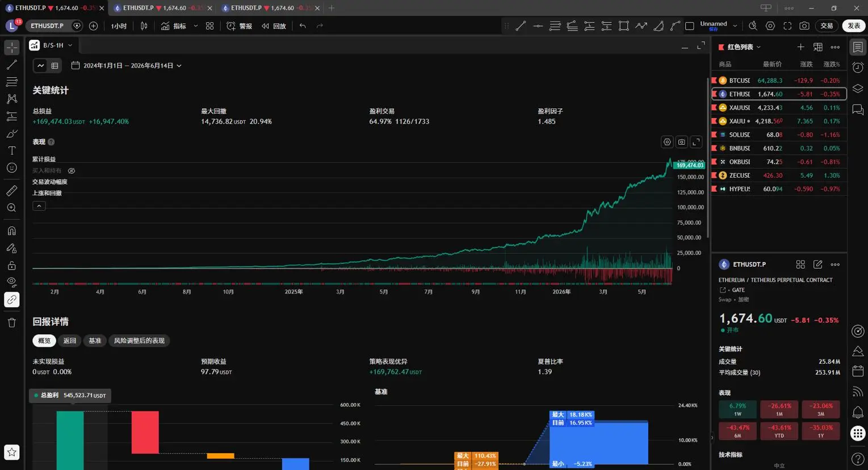Switch to the 风险调整后的表现 tab
This screenshot has height=470, width=868.
click(x=139, y=341)
